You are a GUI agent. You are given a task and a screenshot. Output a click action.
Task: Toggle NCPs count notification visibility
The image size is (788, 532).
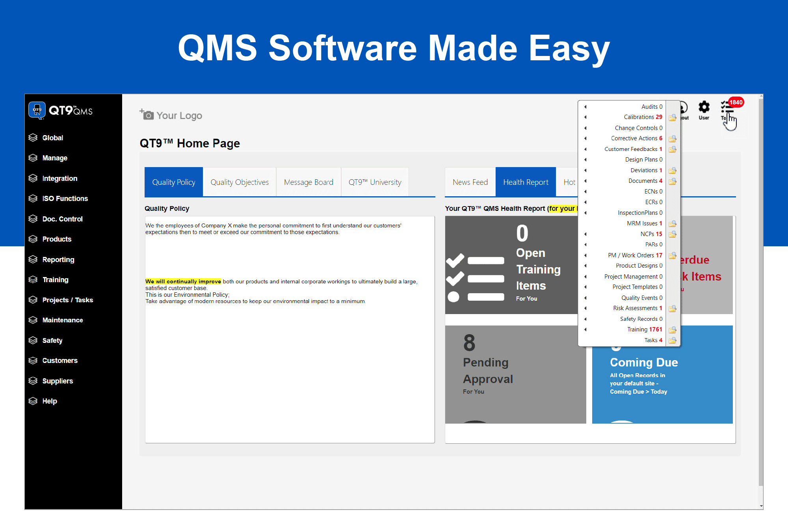click(x=671, y=234)
